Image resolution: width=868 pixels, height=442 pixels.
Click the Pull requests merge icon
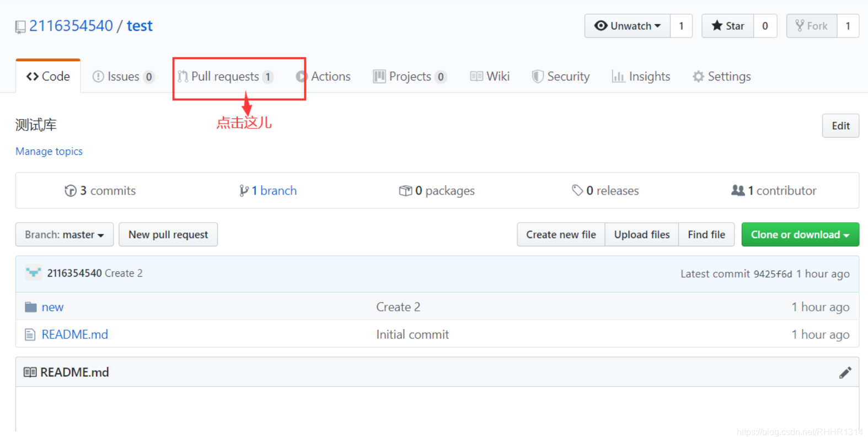tap(183, 77)
